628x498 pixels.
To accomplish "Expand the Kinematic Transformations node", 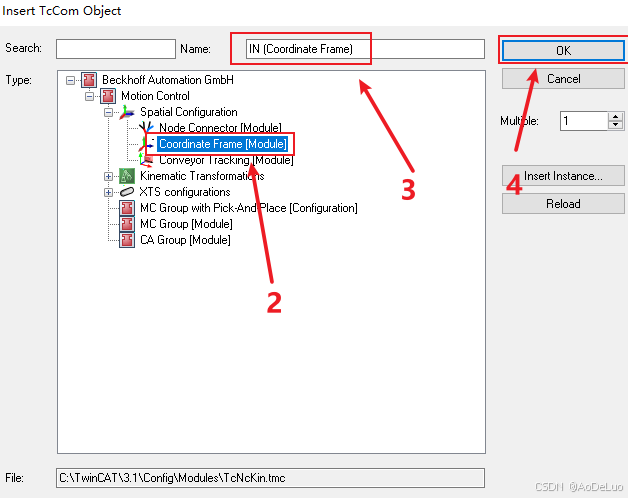I will 108,176.
